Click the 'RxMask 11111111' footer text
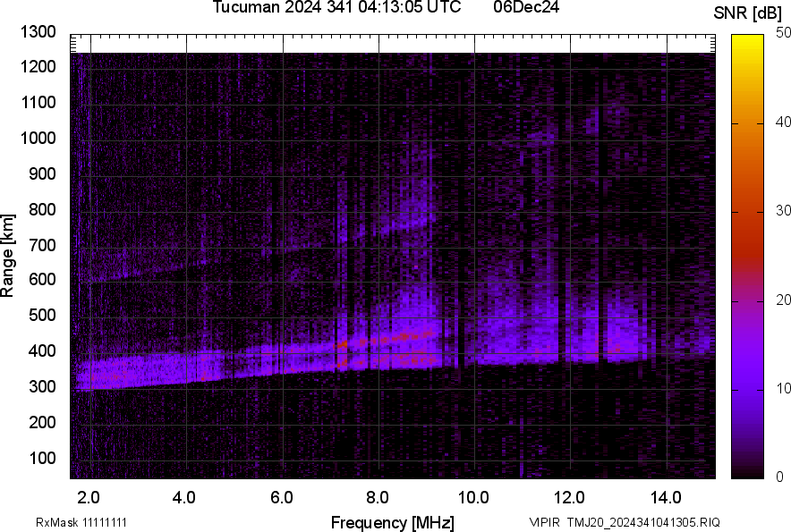791x532 pixels. click(81, 522)
